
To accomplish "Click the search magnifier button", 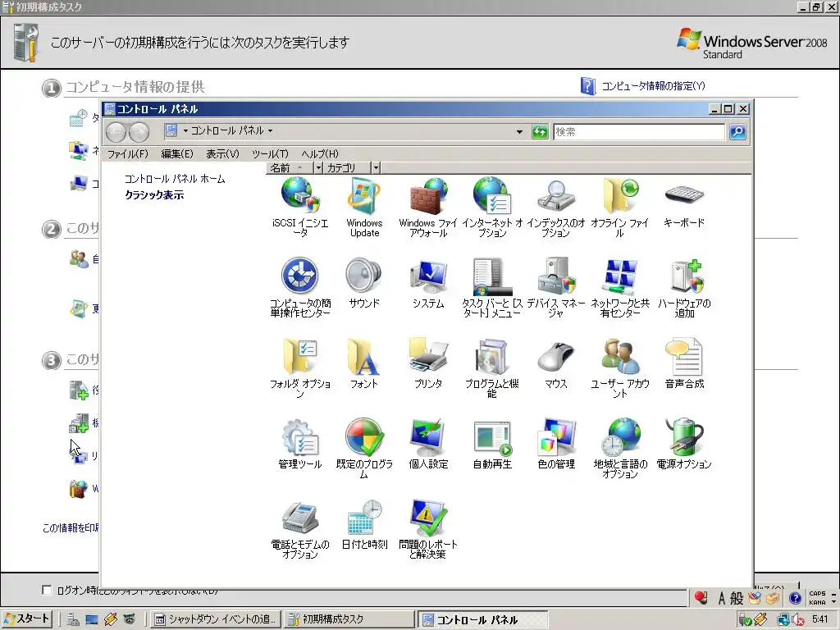I will 737,131.
